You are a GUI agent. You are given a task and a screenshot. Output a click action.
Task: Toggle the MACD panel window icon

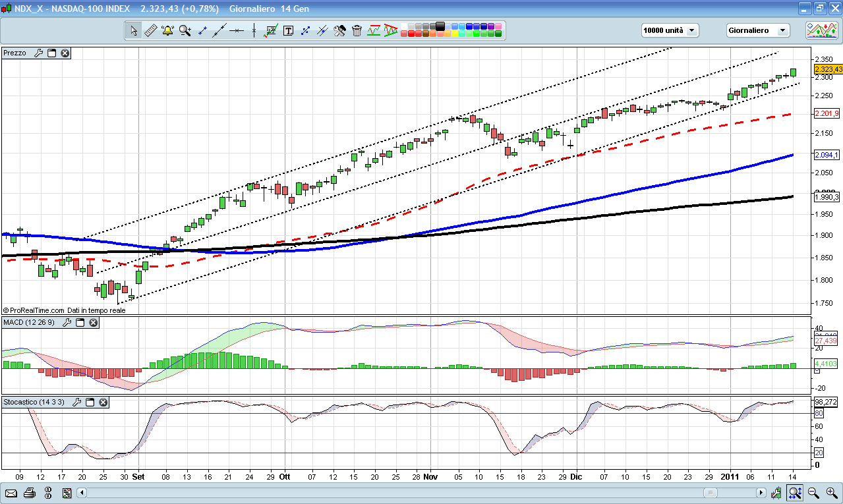point(80,322)
